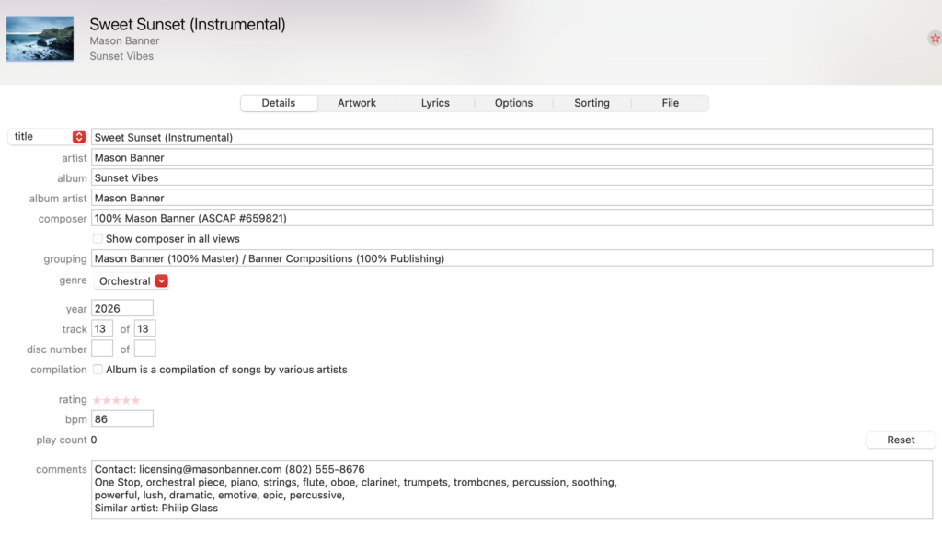Click the grouping text field
The image size is (942, 560).
pyautogui.click(x=511, y=259)
